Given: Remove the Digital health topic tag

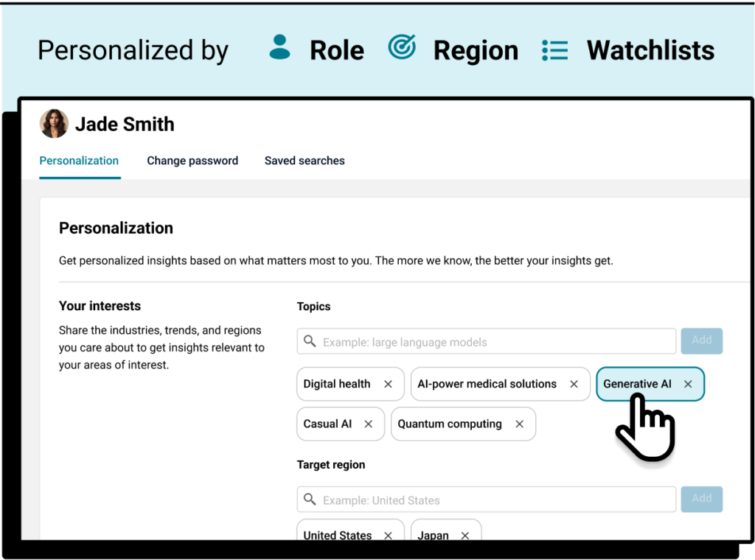Looking at the screenshot, I should coord(388,384).
